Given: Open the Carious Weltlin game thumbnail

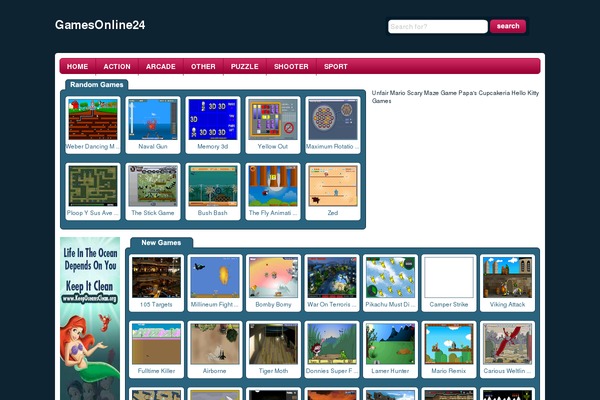Looking at the screenshot, I should 507,344.
